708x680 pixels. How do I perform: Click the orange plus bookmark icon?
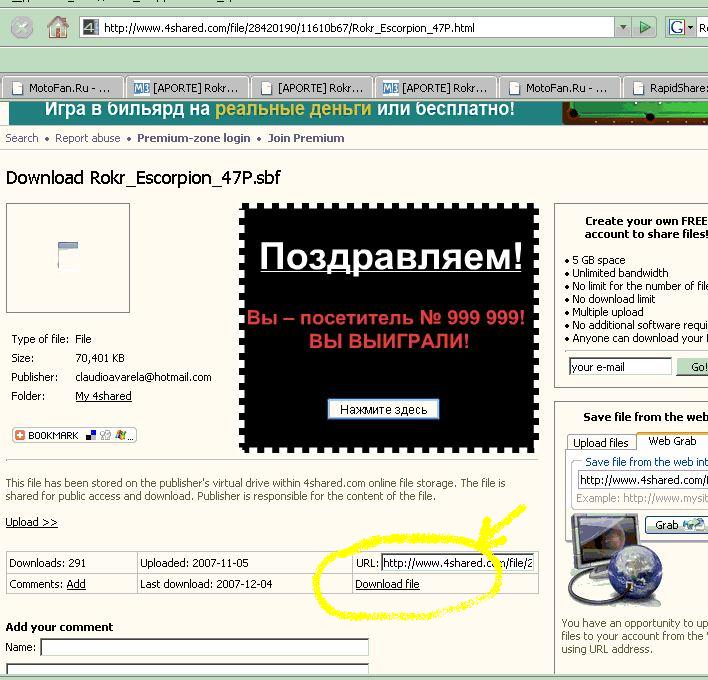(x=20, y=435)
